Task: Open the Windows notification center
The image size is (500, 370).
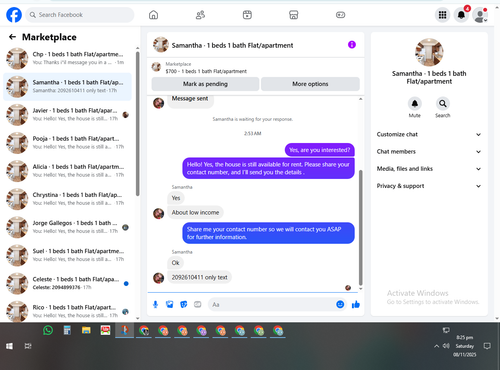Action: click(487, 346)
